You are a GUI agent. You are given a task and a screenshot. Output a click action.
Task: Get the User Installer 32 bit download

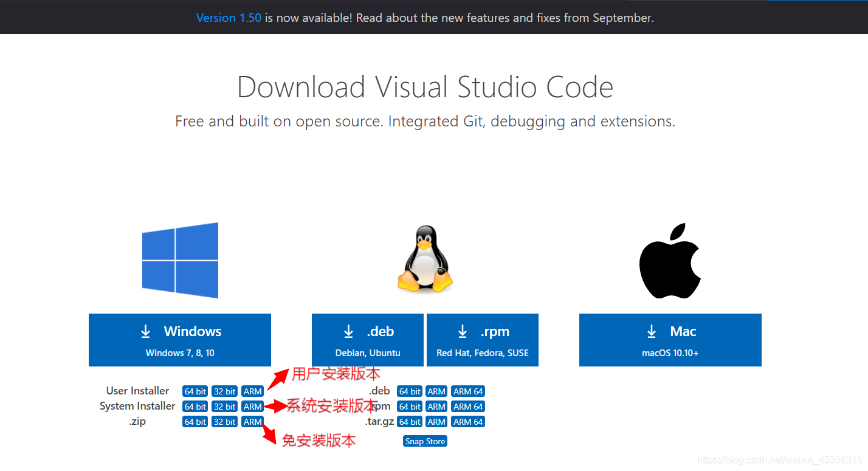tap(225, 391)
